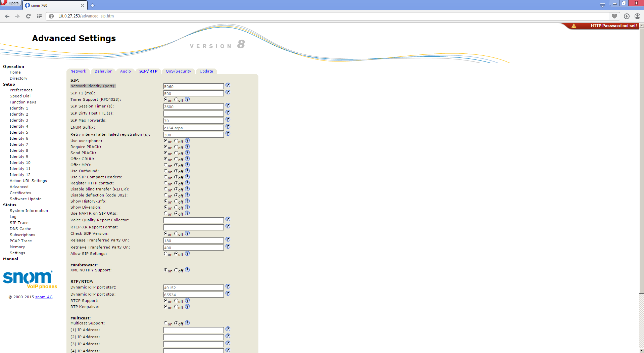Open the Network settings tab
The width and height of the screenshot is (644, 353).
pos(78,71)
